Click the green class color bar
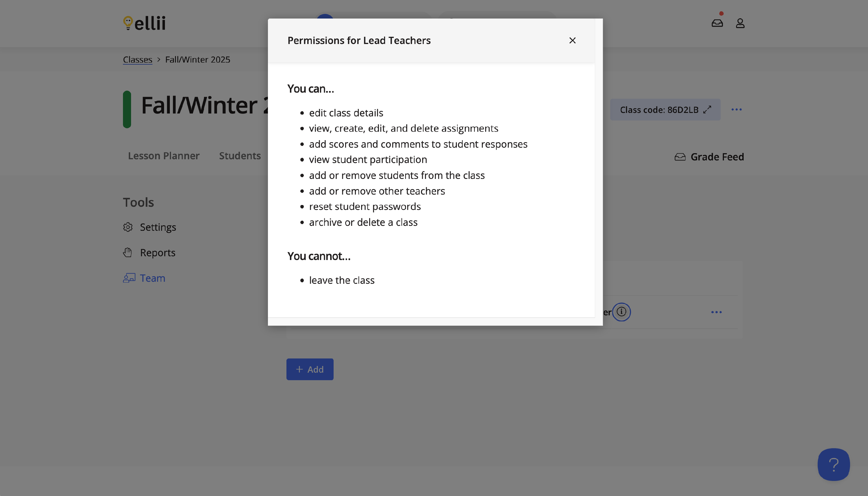 point(127,109)
